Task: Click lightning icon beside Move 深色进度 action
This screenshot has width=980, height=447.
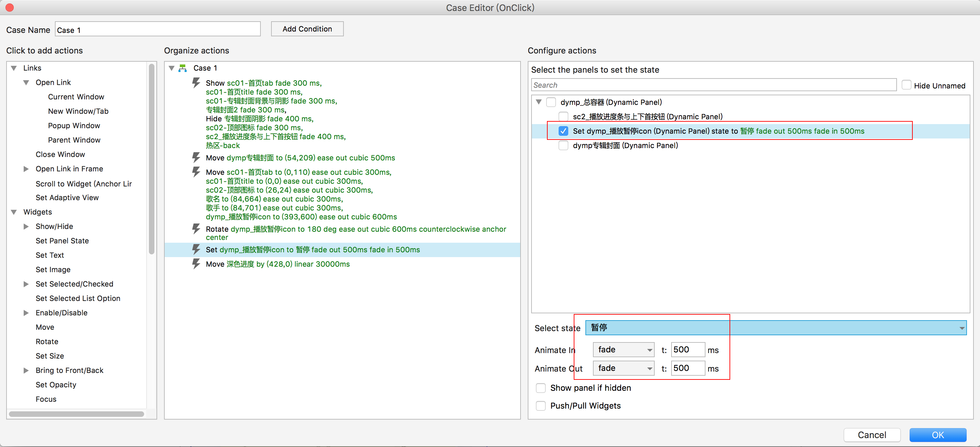Action: pyautogui.click(x=196, y=264)
